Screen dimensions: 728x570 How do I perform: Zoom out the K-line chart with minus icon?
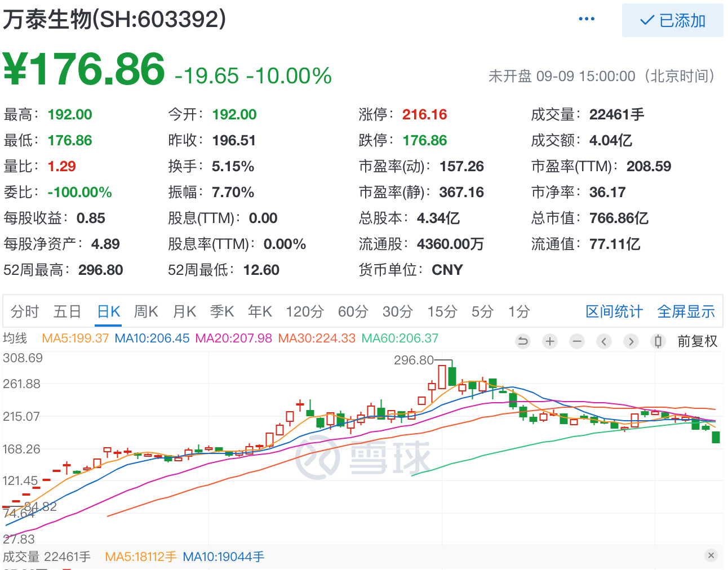[x=577, y=341]
